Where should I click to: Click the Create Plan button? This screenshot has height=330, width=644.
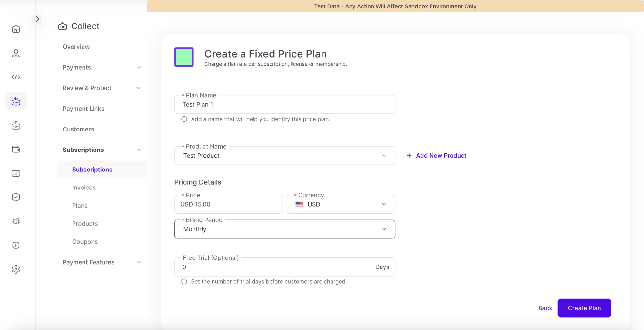[584, 308]
